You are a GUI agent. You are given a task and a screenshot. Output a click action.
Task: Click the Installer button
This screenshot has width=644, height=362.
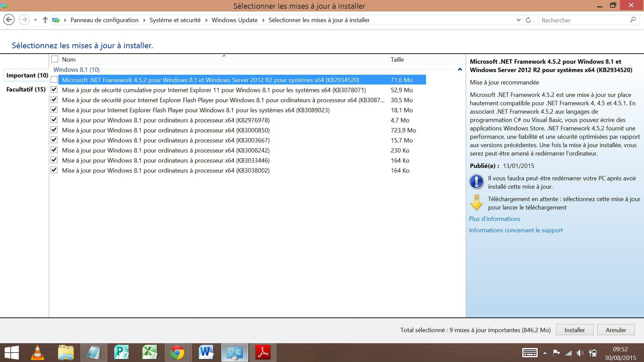(x=574, y=330)
